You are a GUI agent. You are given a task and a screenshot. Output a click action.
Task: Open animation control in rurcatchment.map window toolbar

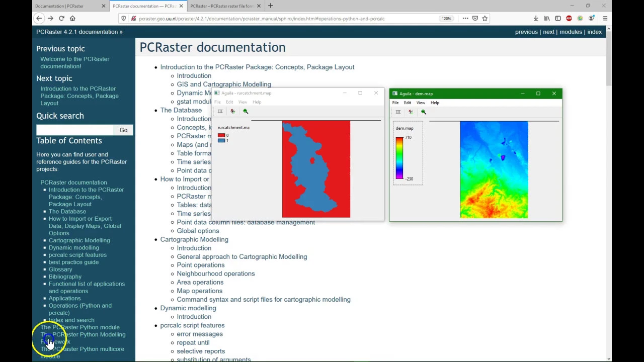pos(220,111)
